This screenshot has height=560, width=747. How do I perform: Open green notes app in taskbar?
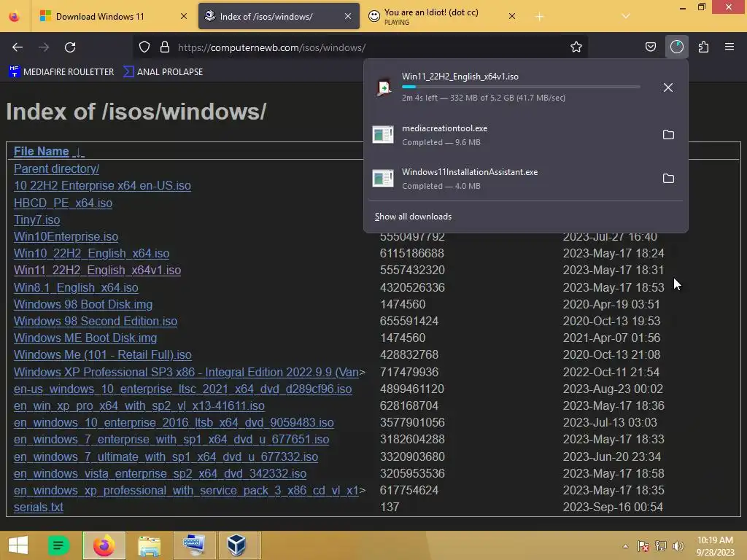(x=58, y=545)
